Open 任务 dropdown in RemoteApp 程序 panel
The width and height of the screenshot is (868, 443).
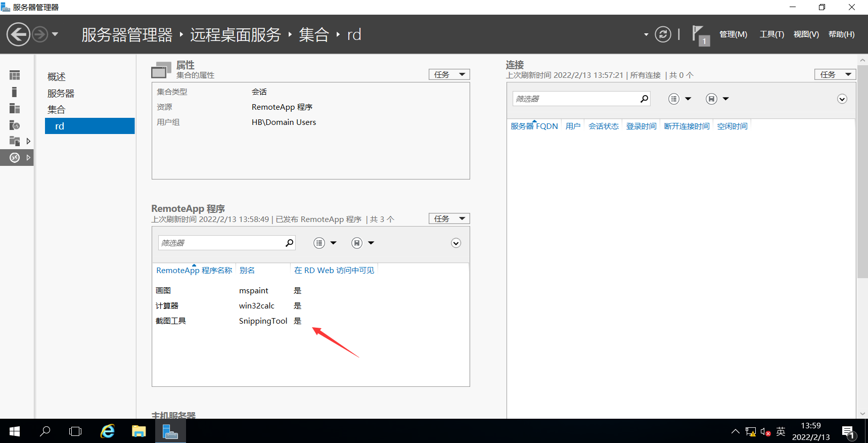pyautogui.click(x=449, y=218)
